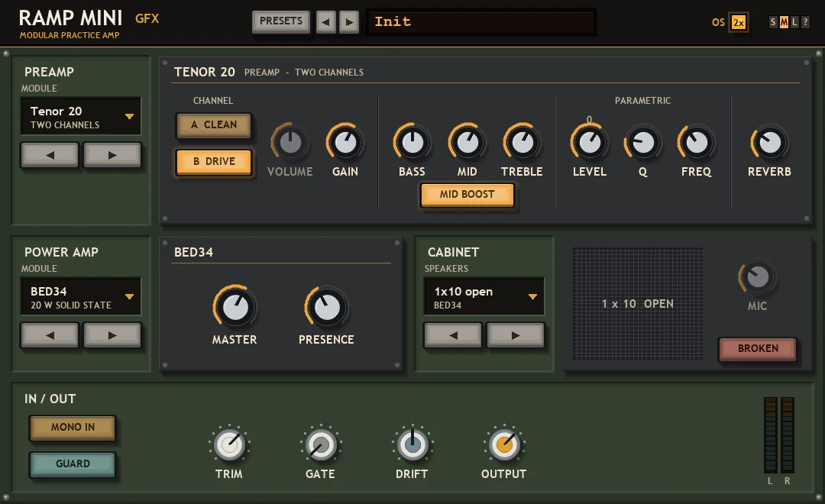Image resolution: width=825 pixels, height=504 pixels.
Task: Click the Bass knob
Action: click(x=412, y=142)
